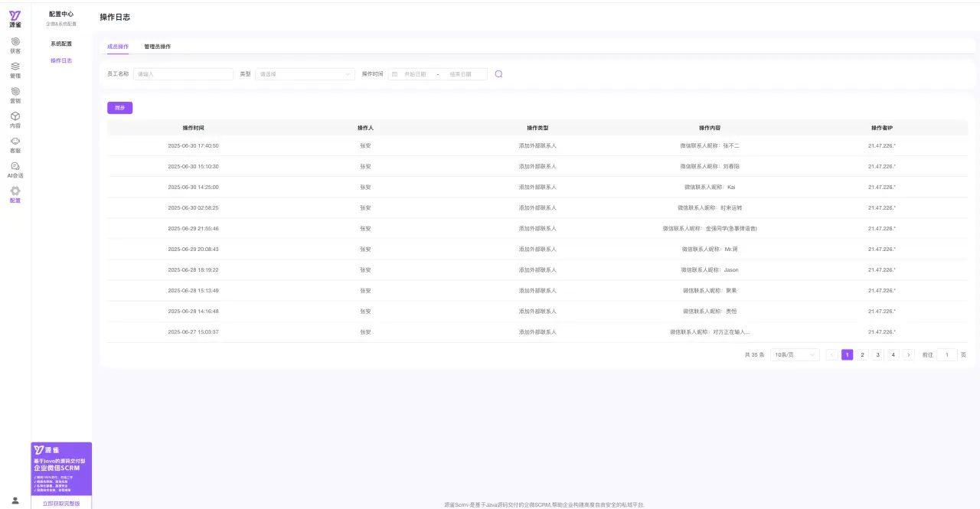Click the 共 35 条 total count
The height and width of the screenshot is (509, 980).
pos(754,355)
